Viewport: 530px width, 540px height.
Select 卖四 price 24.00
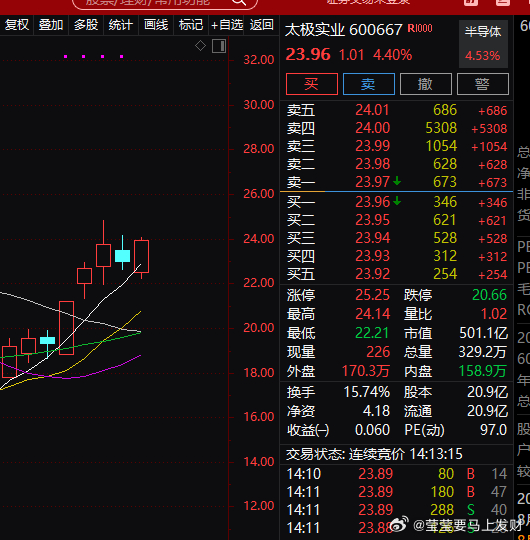point(372,128)
